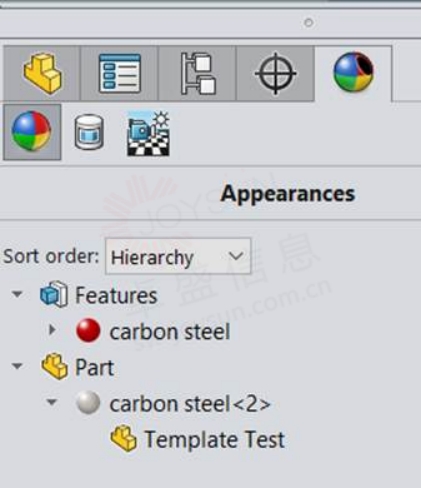Open the ConfigurationManager tab
This screenshot has width=422, height=488.
point(198,73)
